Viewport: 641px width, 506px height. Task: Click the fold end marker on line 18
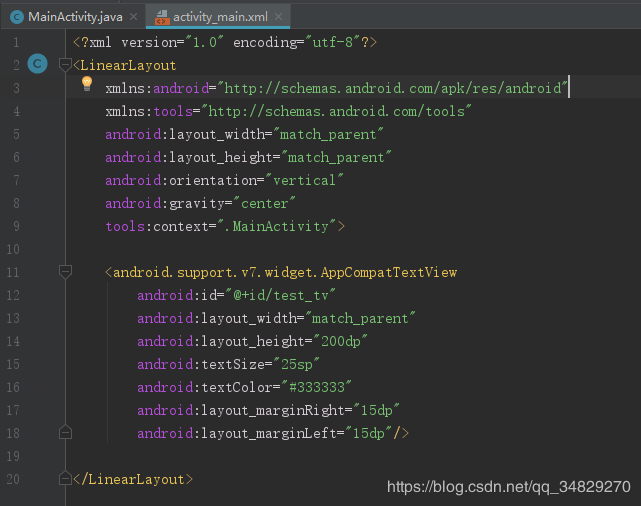pyautogui.click(x=65, y=432)
